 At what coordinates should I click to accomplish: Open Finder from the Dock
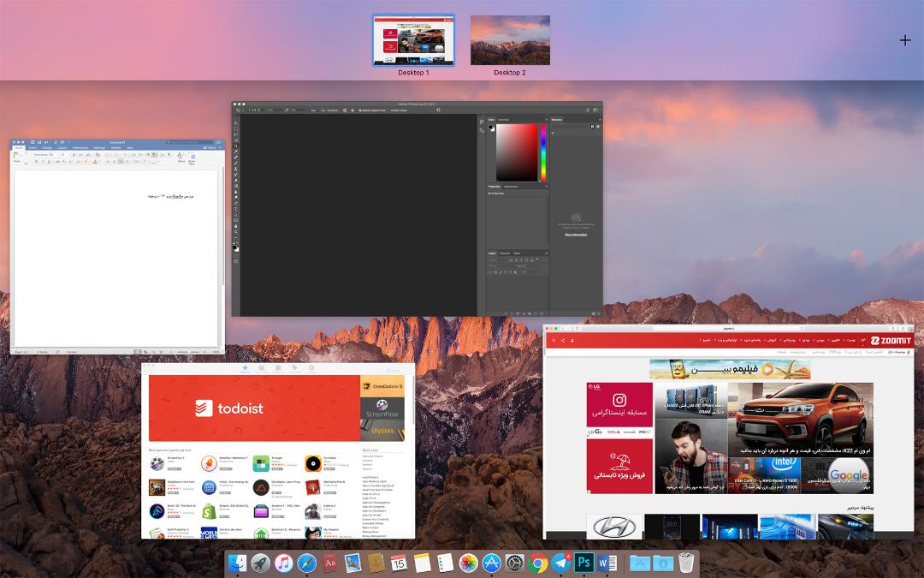[238, 563]
